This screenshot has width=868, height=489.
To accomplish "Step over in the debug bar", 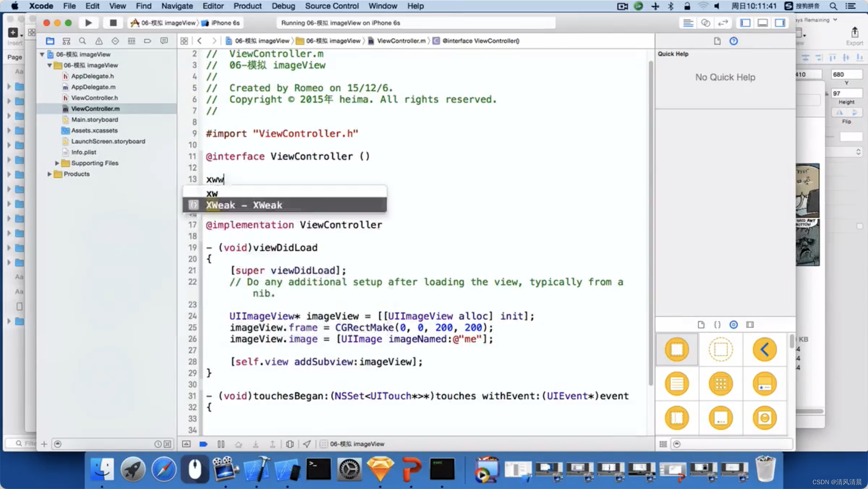I will point(238,444).
